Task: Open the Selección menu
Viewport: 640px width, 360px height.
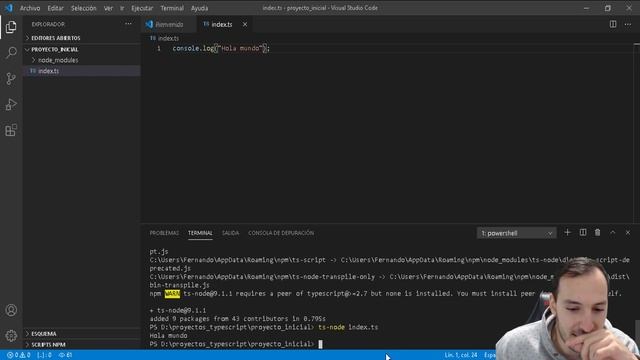Action: point(84,8)
